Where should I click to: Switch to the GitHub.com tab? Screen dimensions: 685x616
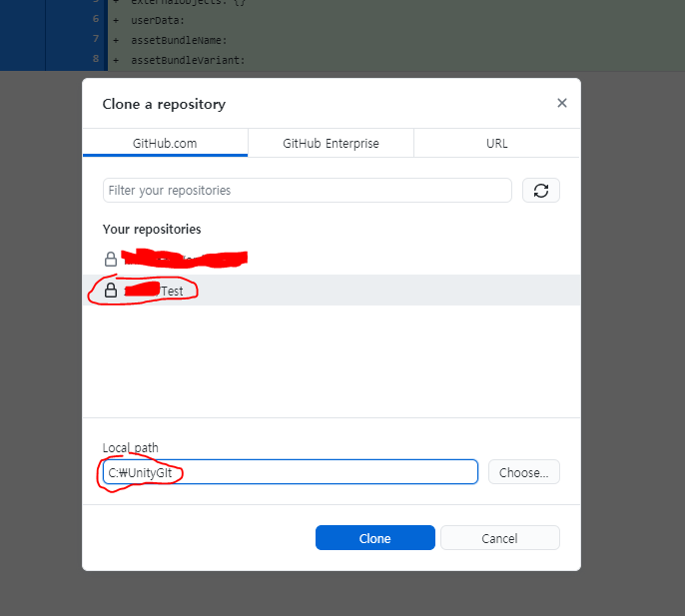pyautogui.click(x=165, y=144)
